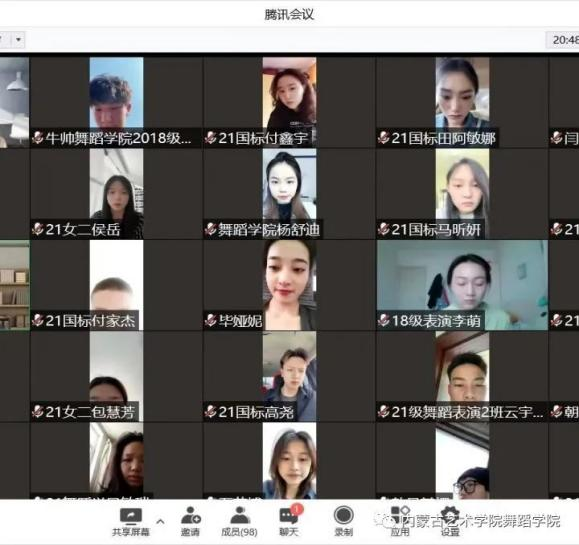Screen dimensions: 579x545
Task: Click muted mic icon of 21女二侯岳
Action: pos(38,229)
